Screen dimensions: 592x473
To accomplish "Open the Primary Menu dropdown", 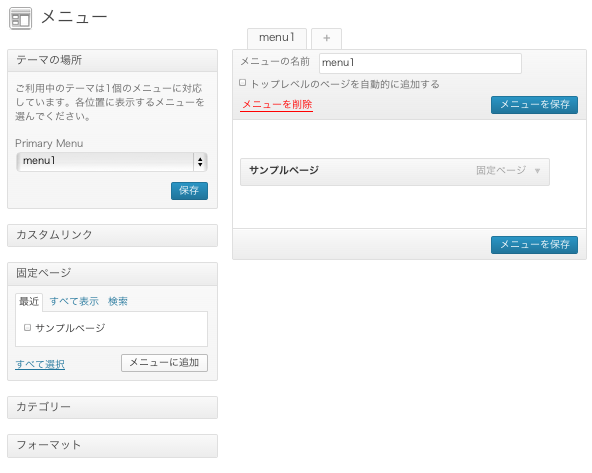I will pos(112,162).
